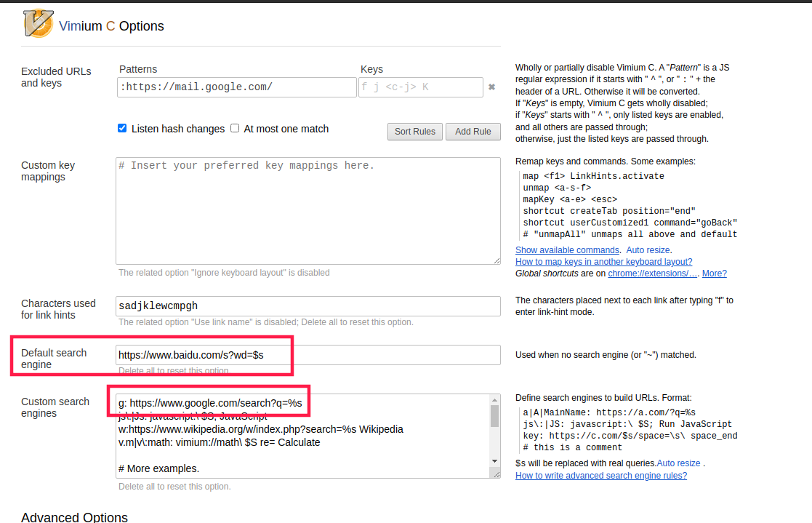Open How to map keys in another keyboard layout
This screenshot has width=812, height=523.
click(604, 262)
